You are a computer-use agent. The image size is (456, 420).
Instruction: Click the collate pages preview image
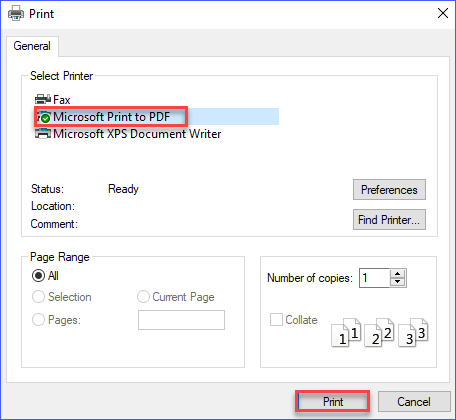[380, 333]
